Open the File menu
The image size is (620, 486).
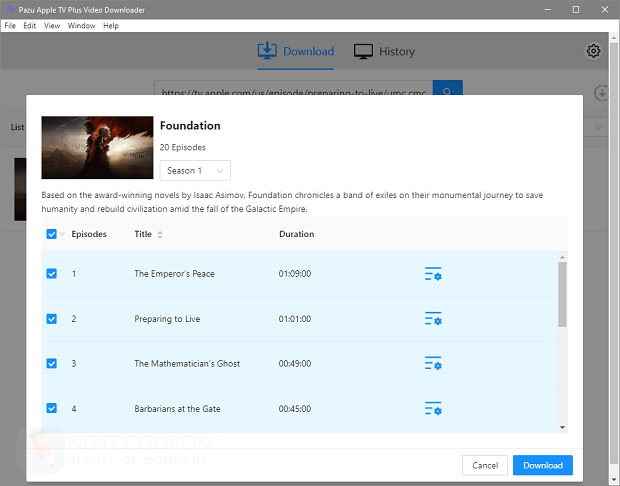point(10,26)
